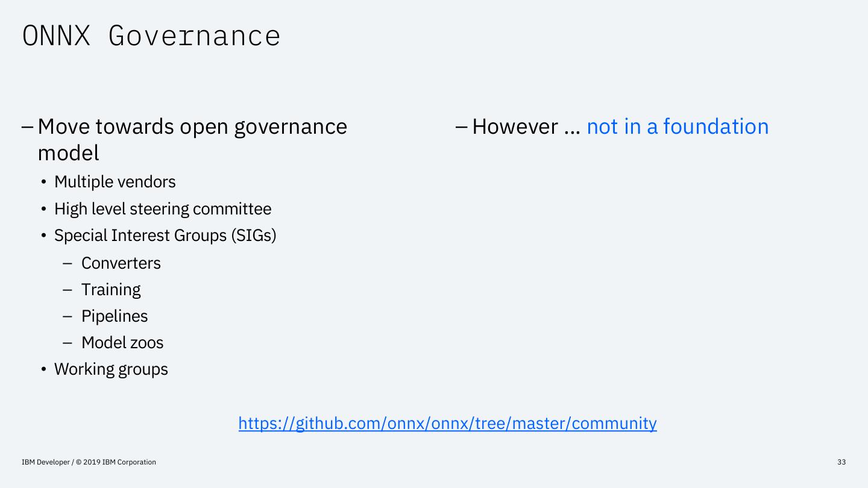Click the blue 'not in a foundation' text
868x488 pixels.
click(678, 127)
